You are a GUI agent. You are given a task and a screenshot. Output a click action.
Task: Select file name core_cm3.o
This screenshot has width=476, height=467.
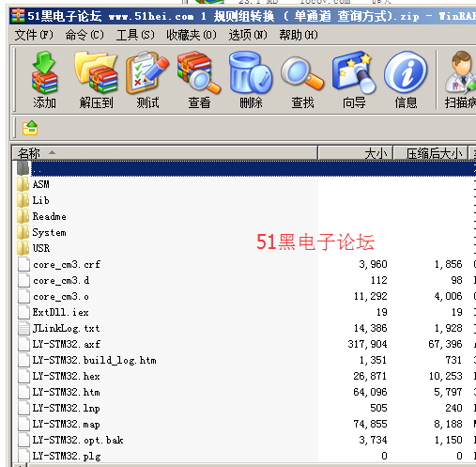pyautogui.click(x=61, y=296)
